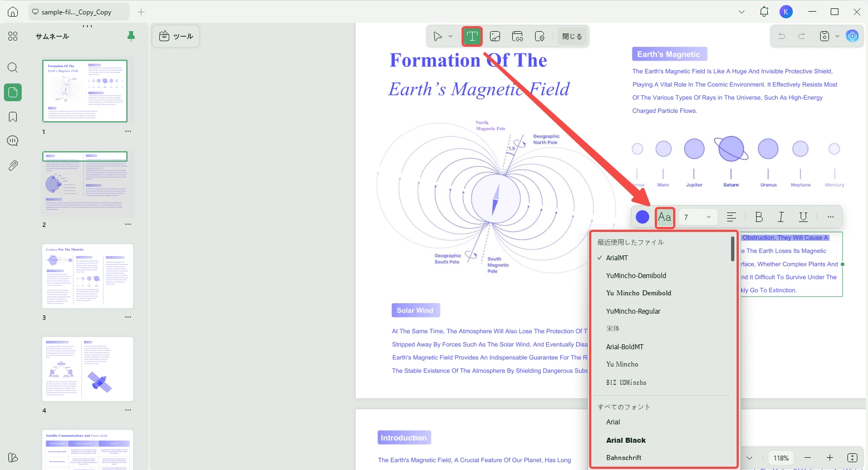Toggle bold formatting
Viewport: 868px width, 470px height.
coord(759,217)
